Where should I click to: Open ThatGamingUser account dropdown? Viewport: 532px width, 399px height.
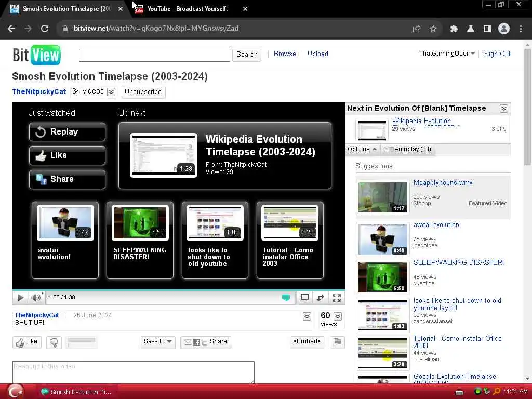pos(447,54)
